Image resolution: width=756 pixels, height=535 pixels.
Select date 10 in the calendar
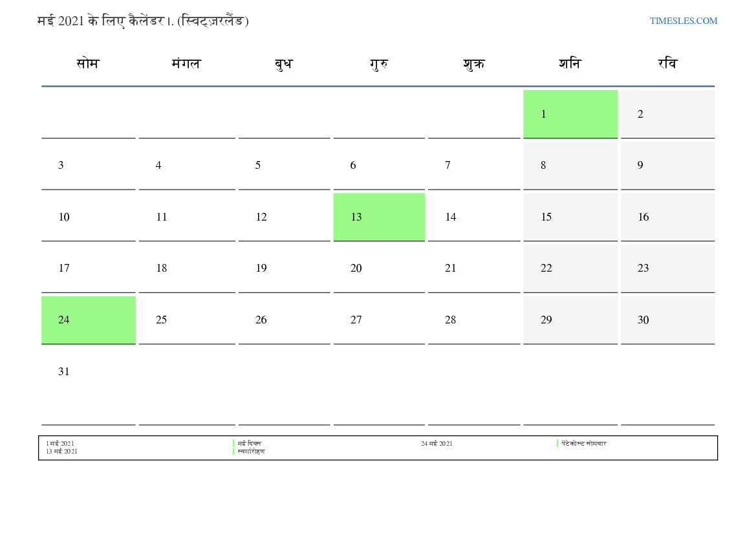point(88,217)
